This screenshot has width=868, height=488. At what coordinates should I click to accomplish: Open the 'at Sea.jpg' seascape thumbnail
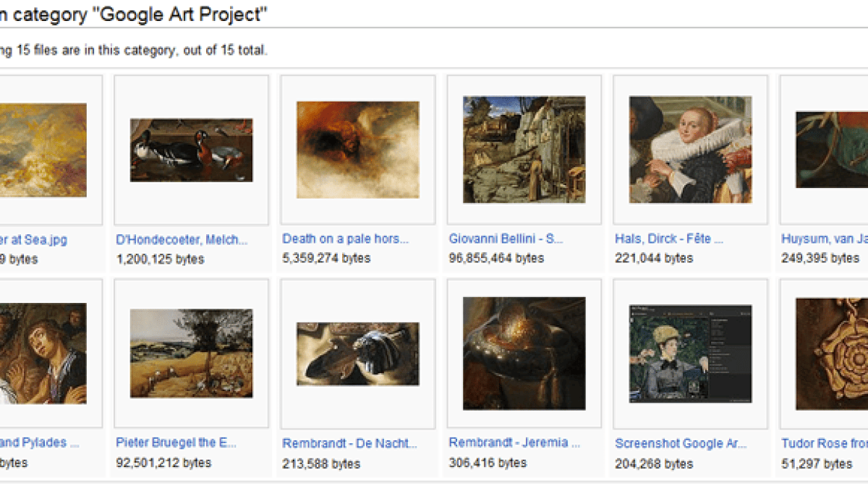(x=43, y=150)
